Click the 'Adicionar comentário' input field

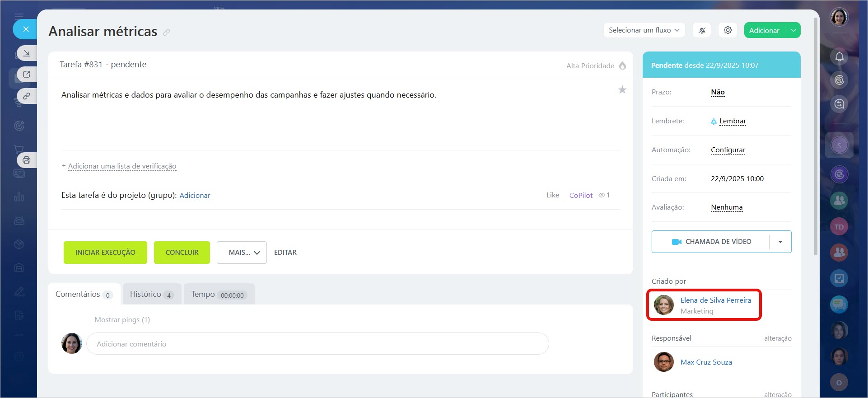317,344
